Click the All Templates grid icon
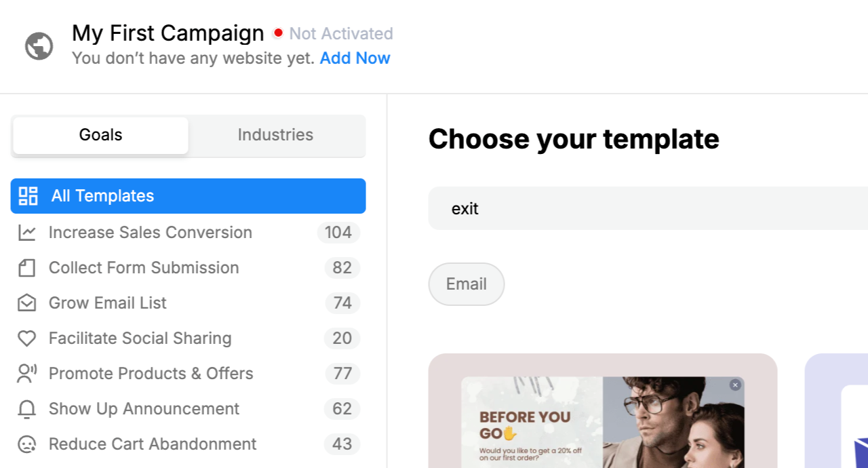Viewport: 868px width, 468px height. click(28, 196)
